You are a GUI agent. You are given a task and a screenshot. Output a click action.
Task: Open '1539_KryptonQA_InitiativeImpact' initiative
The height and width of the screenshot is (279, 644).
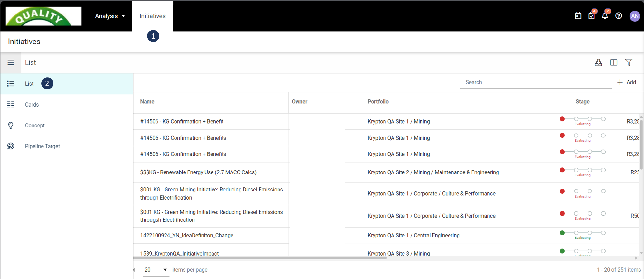(179, 253)
